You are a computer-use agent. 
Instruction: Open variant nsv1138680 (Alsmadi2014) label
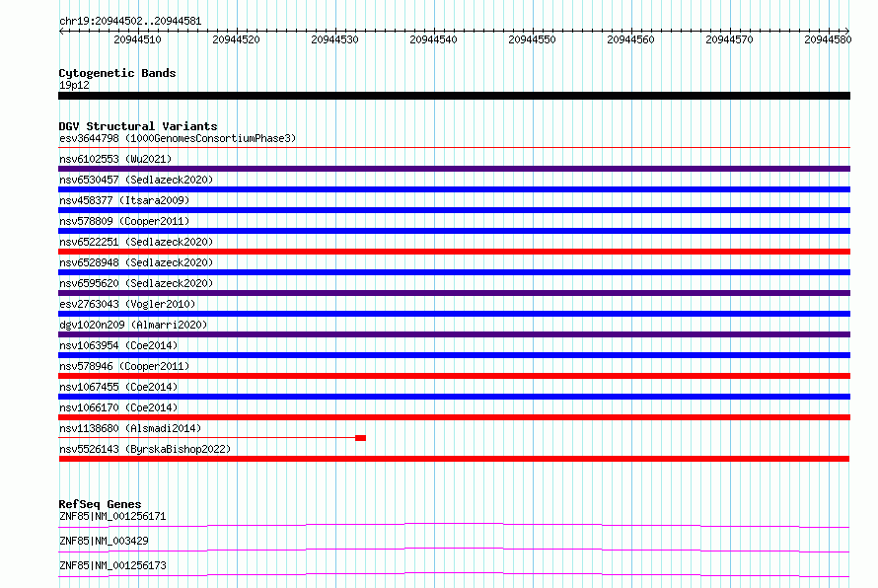130,428
